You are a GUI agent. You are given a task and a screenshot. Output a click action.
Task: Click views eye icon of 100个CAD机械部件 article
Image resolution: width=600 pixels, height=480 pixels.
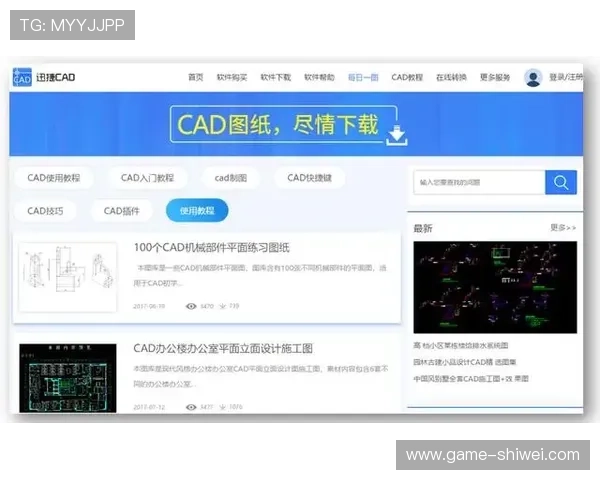coord(191,306)
